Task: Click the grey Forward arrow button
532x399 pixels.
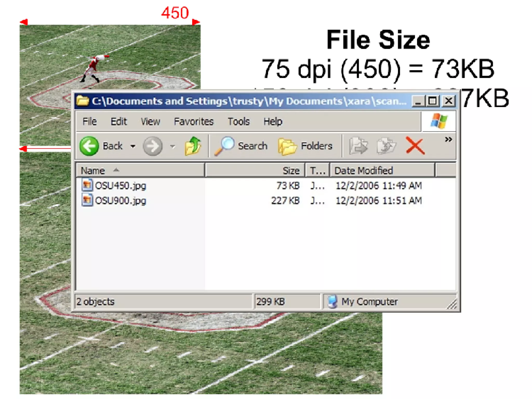Action: click(x=152, y=146)
